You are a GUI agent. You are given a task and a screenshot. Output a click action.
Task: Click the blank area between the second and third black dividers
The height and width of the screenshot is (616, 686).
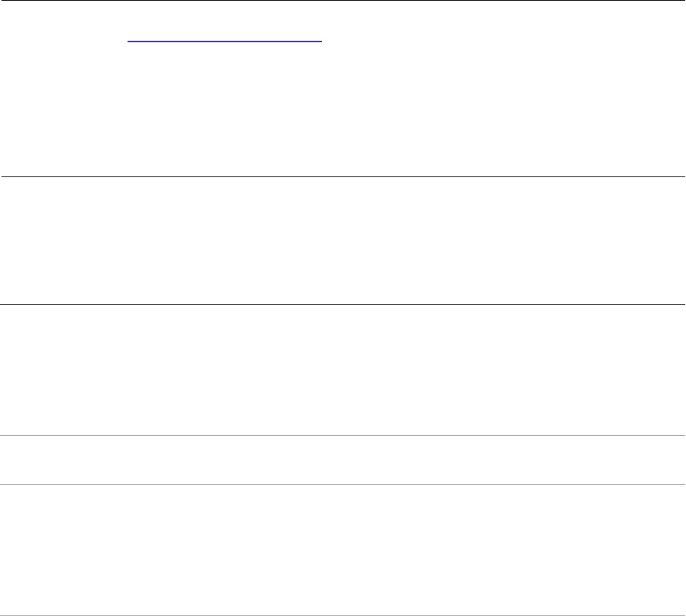pos(343,240)
